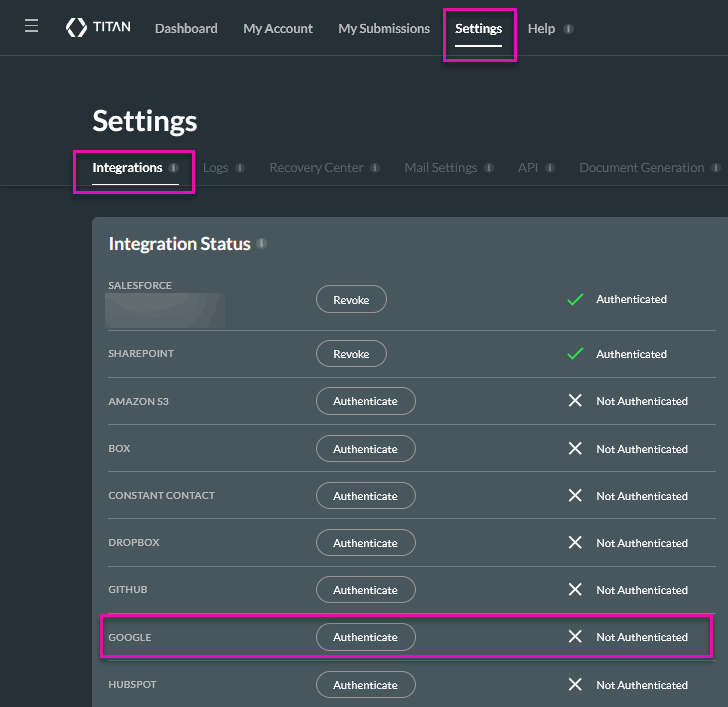Click the X icon in Constant Contact row
This screenshot has height=707, width=728.
pos(575,495)
